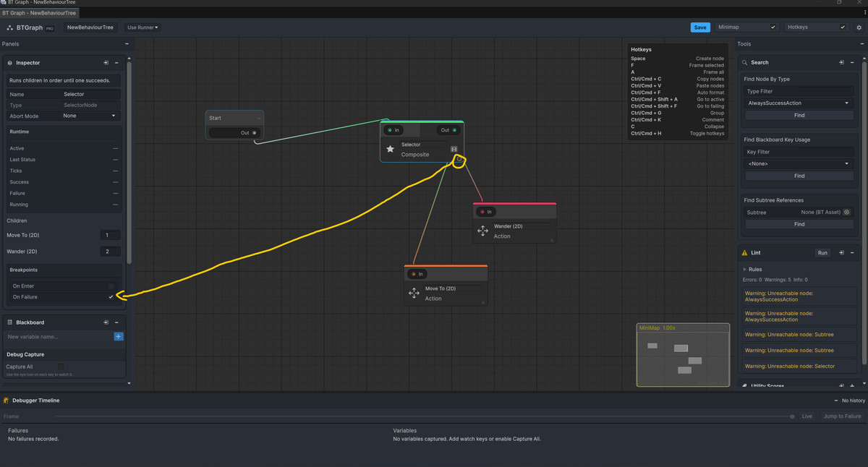This screenshot has width=868, height=467.
Task: Open the settings gear in toolbar
Action: [859, 27]
